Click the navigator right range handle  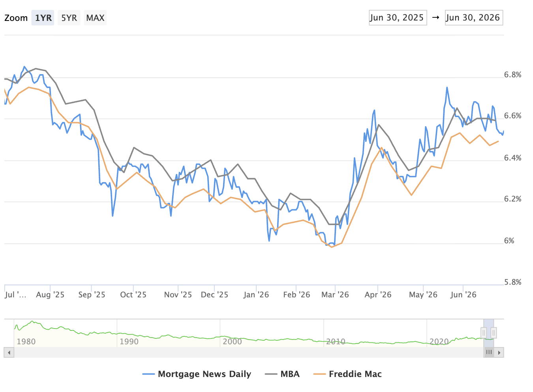[494, 333]
